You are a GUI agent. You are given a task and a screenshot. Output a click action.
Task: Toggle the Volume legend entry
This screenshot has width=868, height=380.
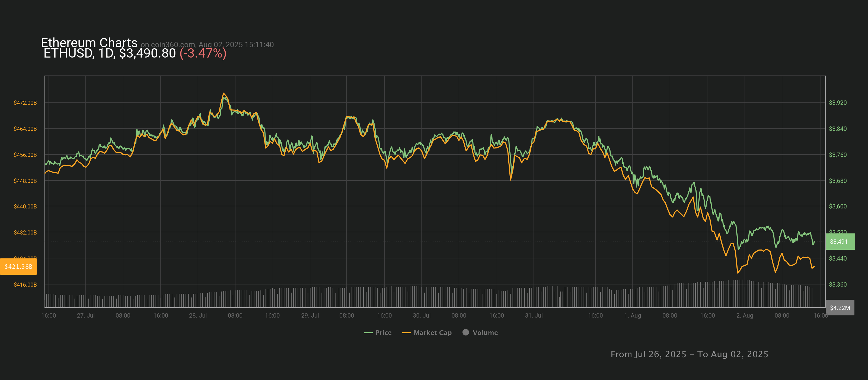click(480, 332)
